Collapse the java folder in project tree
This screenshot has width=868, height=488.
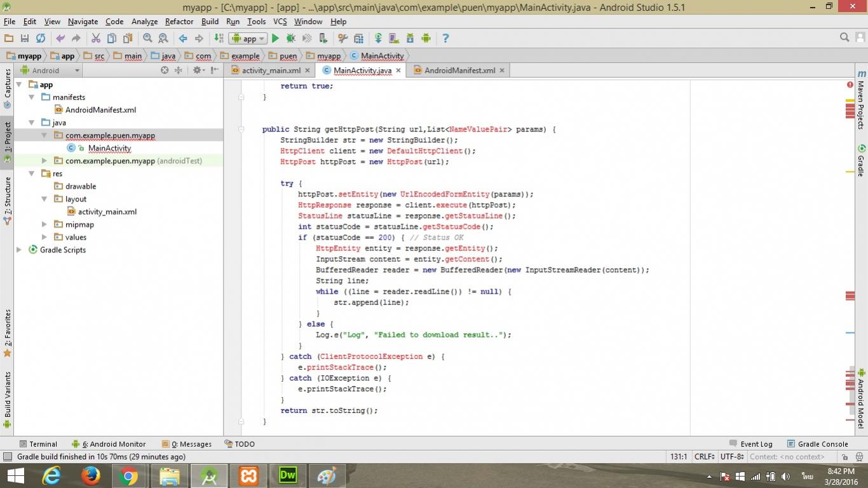[x=32, y=123]
